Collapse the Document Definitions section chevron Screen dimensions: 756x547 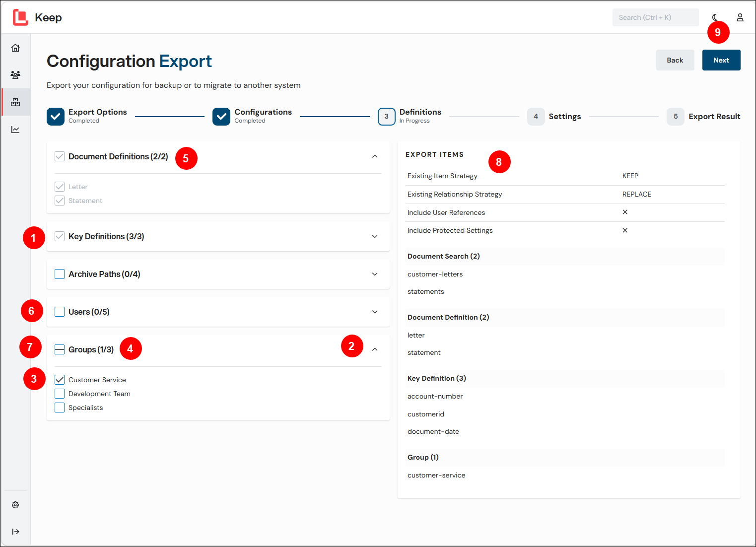375,156
